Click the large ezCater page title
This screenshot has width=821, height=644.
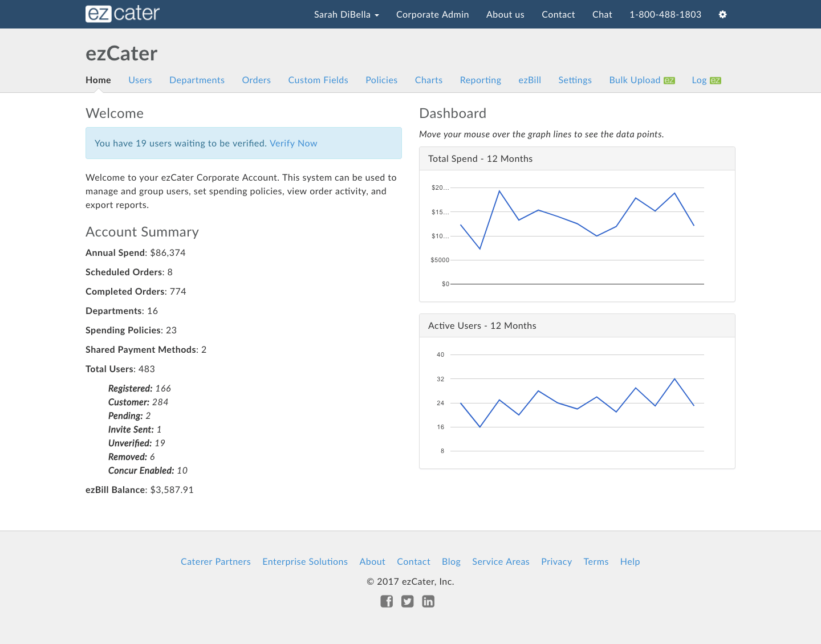[121, 54]
